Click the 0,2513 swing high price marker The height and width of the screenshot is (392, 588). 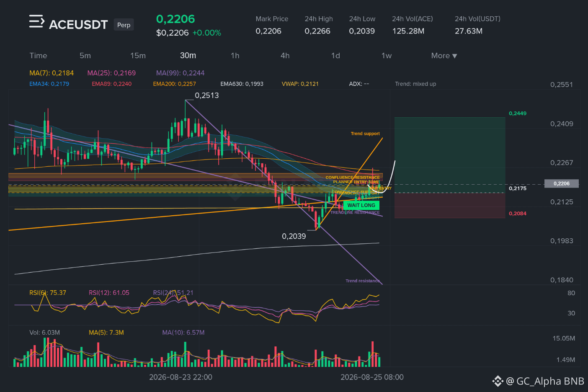[207, 95]
